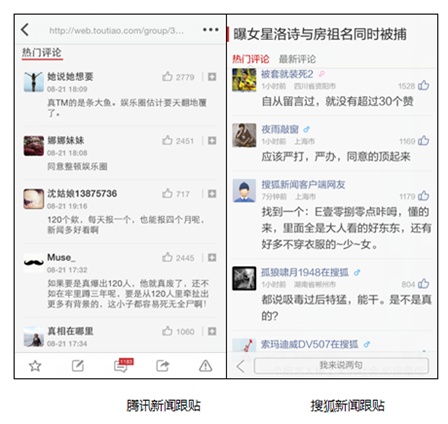The height and width of the screenshot is (424, 448).
Task: Click the toutiao URL in the address bar
Action: pos(116,31)
